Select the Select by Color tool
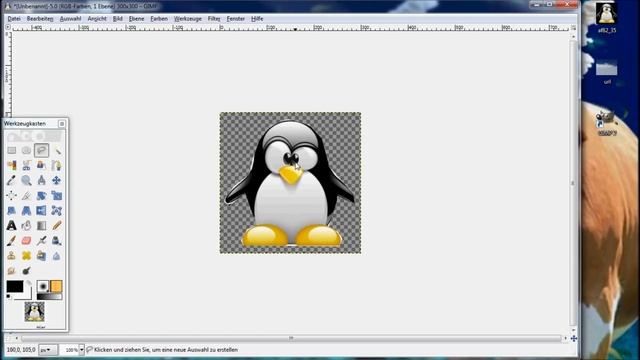The height and width of the screenshot is (360, 640). point(11,165)
